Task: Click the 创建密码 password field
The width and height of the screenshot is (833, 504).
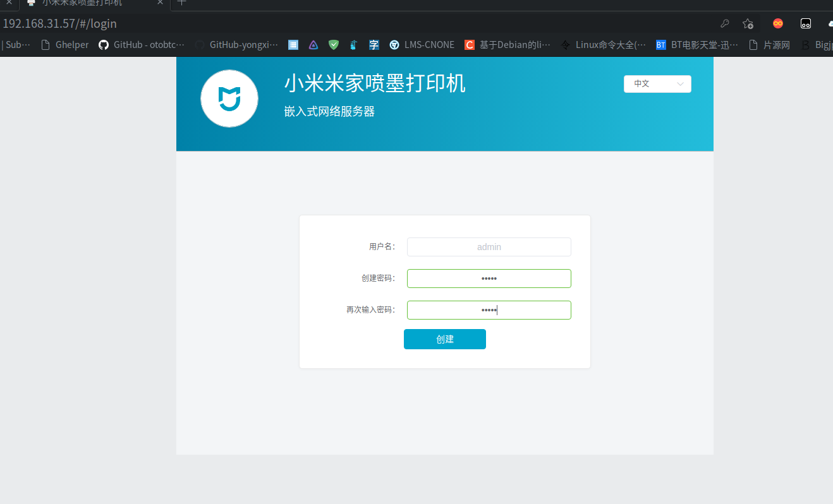Action: coord(489,279)
